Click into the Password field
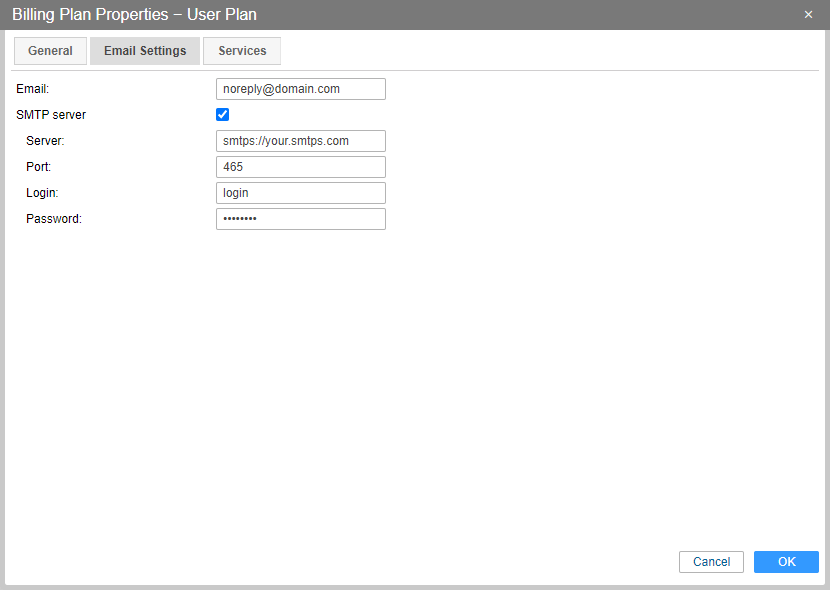830x590 pixels. click(300, 219)
